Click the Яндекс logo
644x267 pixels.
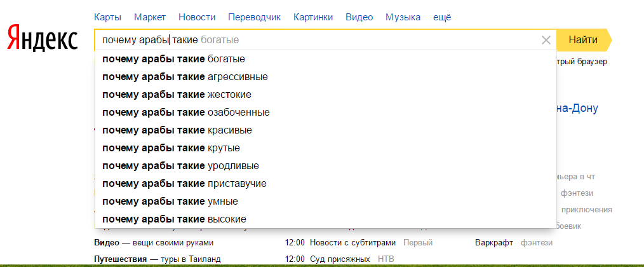click(x=43, y=39)
